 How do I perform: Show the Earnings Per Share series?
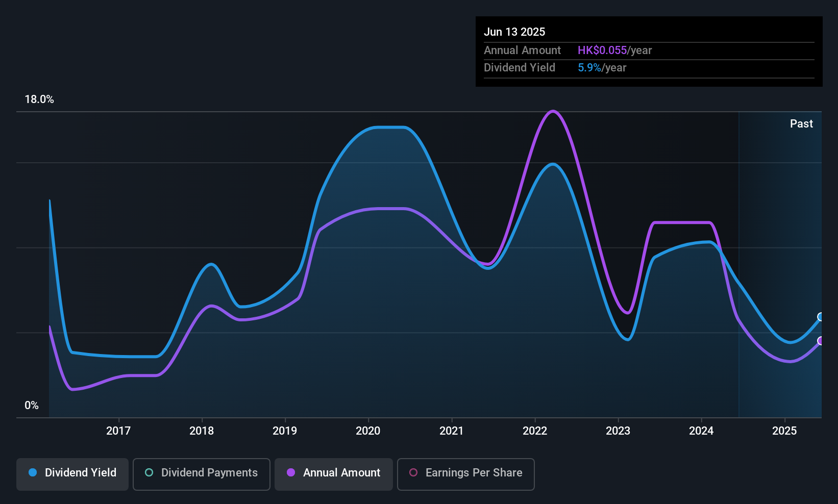(x=466, y=474)
